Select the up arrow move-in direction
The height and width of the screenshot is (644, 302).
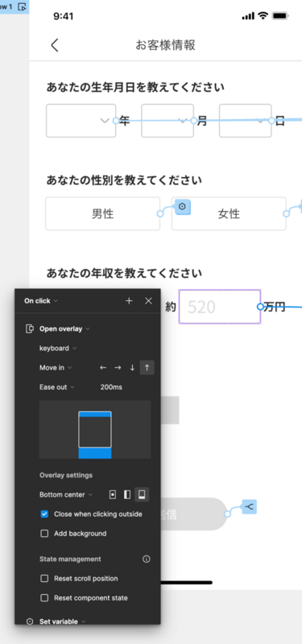pyautogui.click(x=147, y=368)
